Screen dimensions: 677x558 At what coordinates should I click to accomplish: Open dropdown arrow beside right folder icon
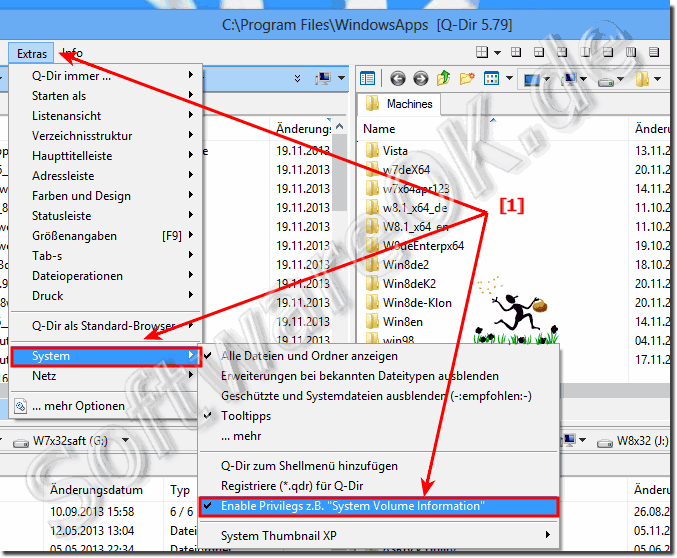(658, 79)
